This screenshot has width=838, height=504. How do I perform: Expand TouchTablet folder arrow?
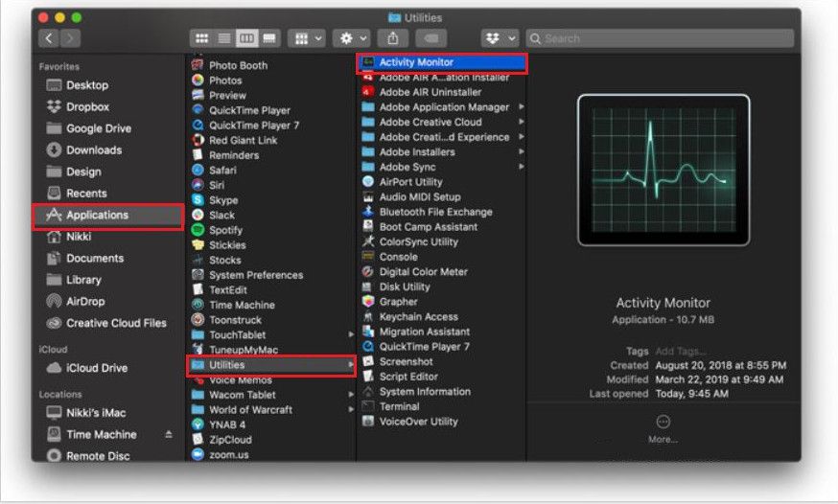pyautogui.click(x=351, y=334)
